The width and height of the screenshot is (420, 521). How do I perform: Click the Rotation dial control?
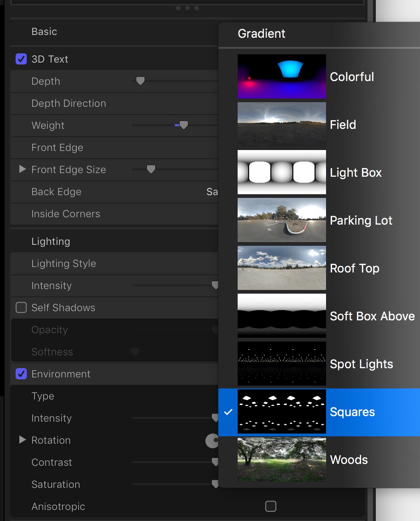pos(212,440)
